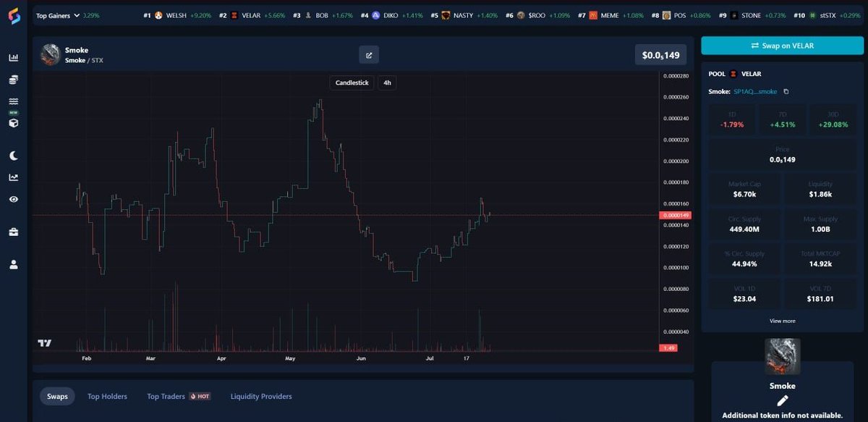The width and height of the screenshot is (868, 422).
Task: Select MEME in the top gainers ticker
Action: coord(610,15)
